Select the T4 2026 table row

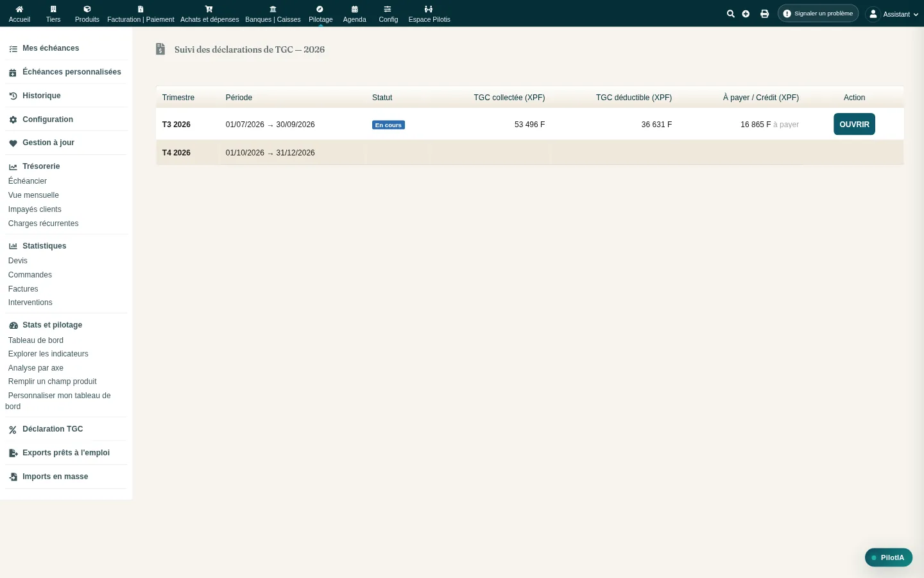tap(529, 153)
